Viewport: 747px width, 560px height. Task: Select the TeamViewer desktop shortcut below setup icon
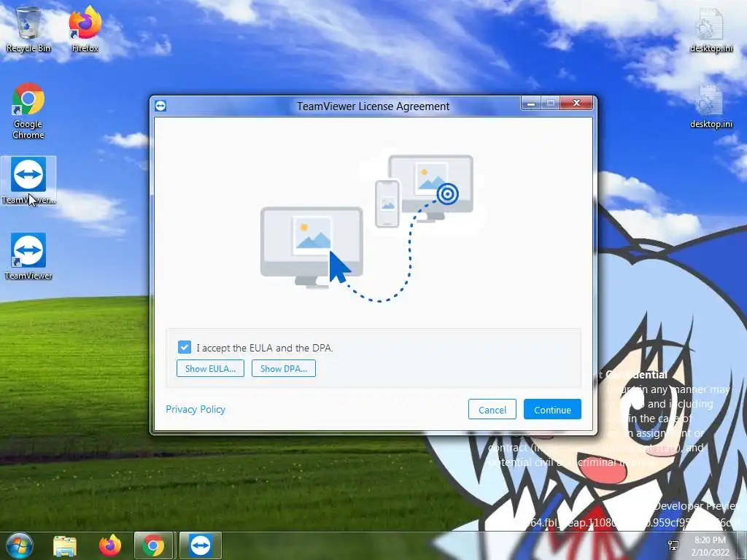pyautogui.click(x=28, y=256)
